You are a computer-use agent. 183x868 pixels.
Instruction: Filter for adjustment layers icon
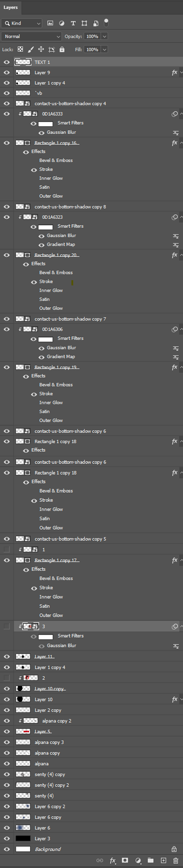click(62, 23)
